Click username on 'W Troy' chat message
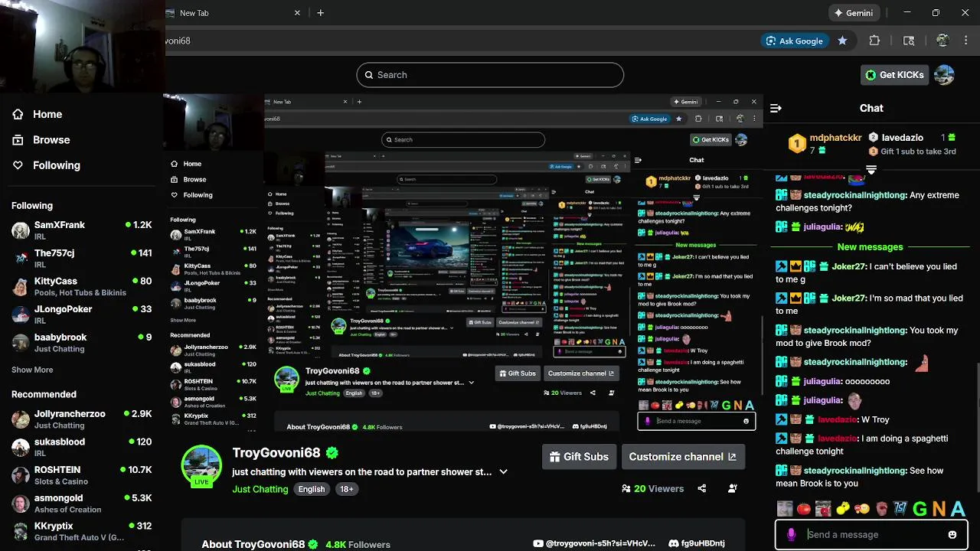The width and height of the screenshot is (980, 551). tap(836, 419)
